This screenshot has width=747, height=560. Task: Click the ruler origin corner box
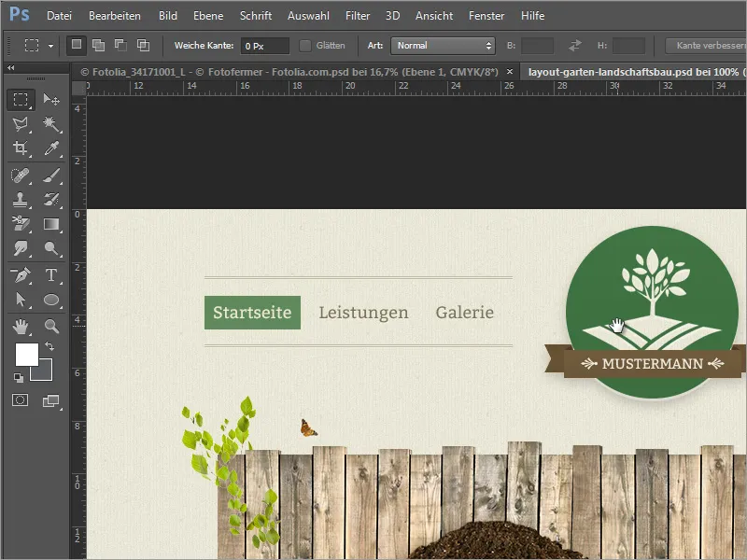tap(78, 88)
